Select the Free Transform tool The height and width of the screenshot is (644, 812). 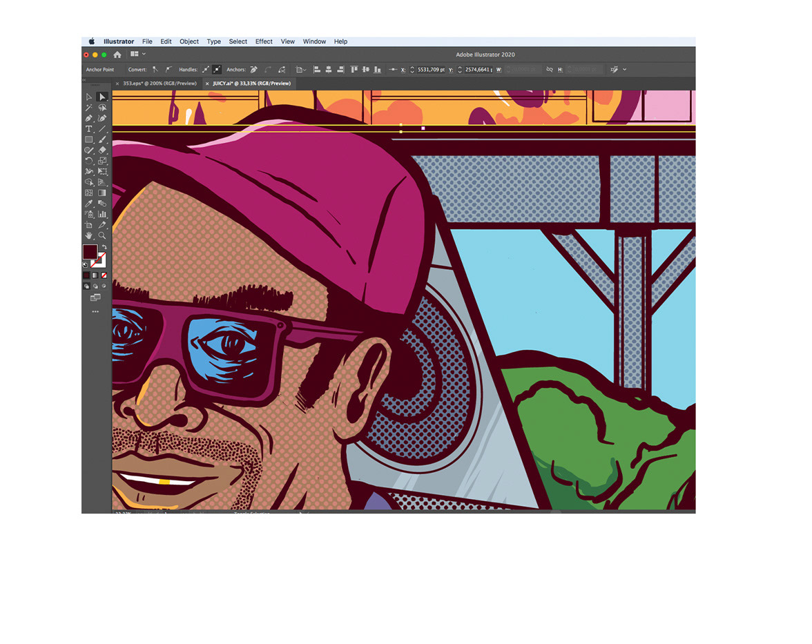point(102,171)
